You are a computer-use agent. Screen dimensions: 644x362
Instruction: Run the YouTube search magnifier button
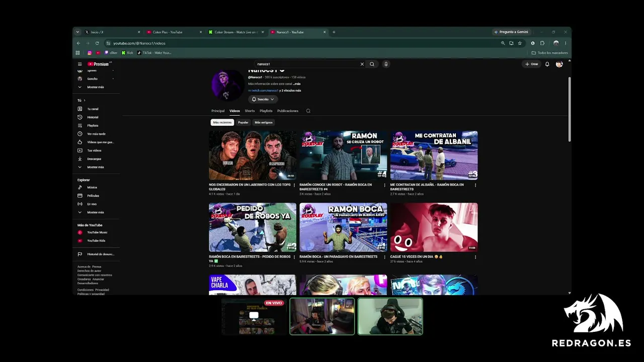pyautogui.click(x=372, y=64)
